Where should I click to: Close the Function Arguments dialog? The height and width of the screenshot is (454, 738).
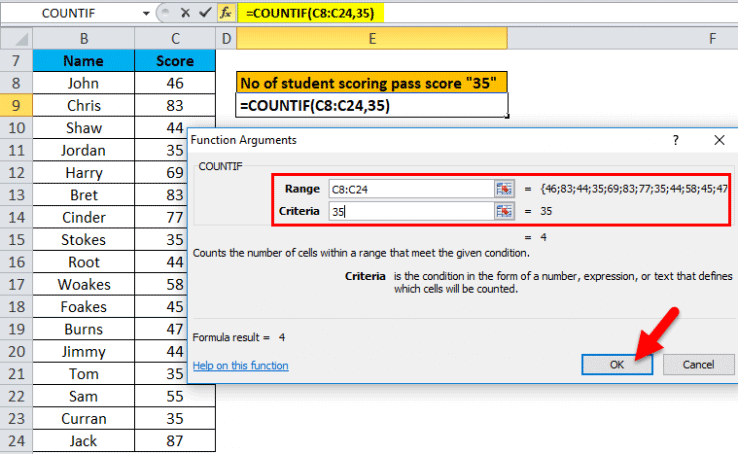719,140
